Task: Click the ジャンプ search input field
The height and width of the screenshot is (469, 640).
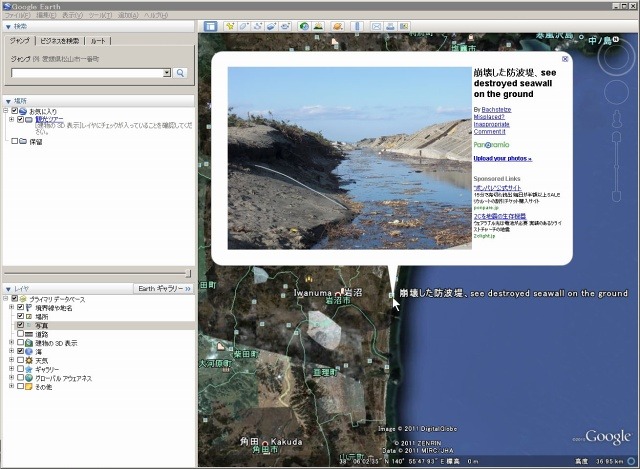Action: (x=87, y=73)
